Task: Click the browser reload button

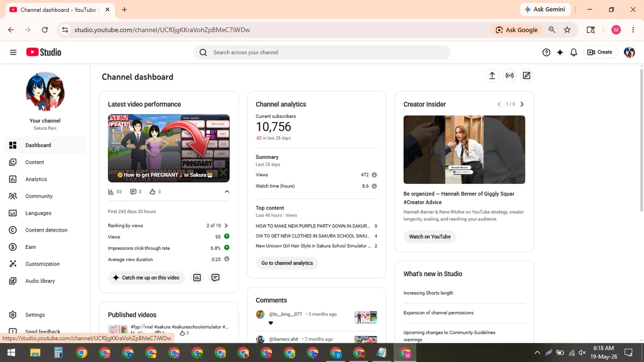Action: pyautogui.click(x=45, y=30)
